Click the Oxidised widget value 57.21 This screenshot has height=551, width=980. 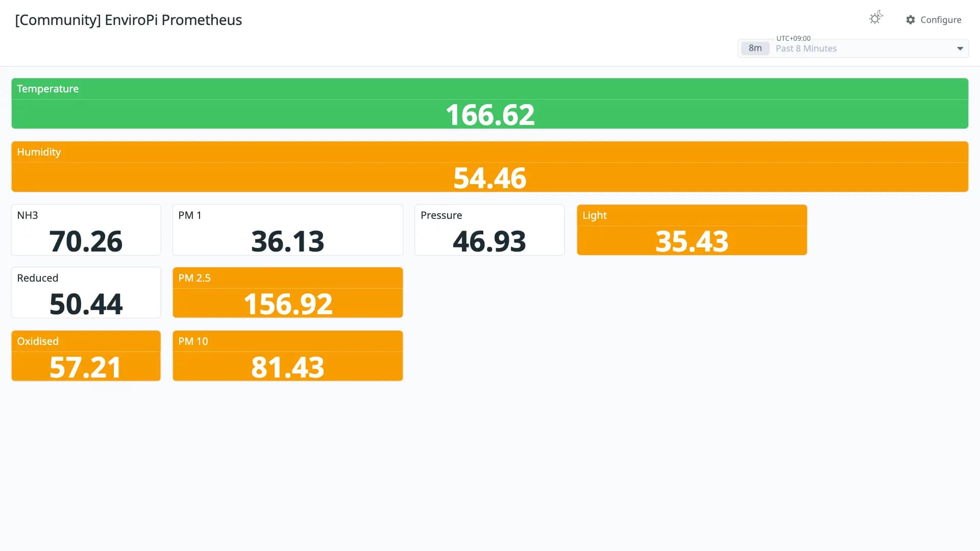tap(86, 367)
